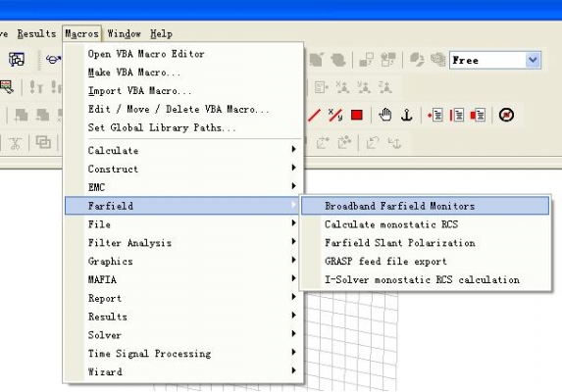Click the anchor icon in toolbar

pyautogui.click(x=407, y=115)
